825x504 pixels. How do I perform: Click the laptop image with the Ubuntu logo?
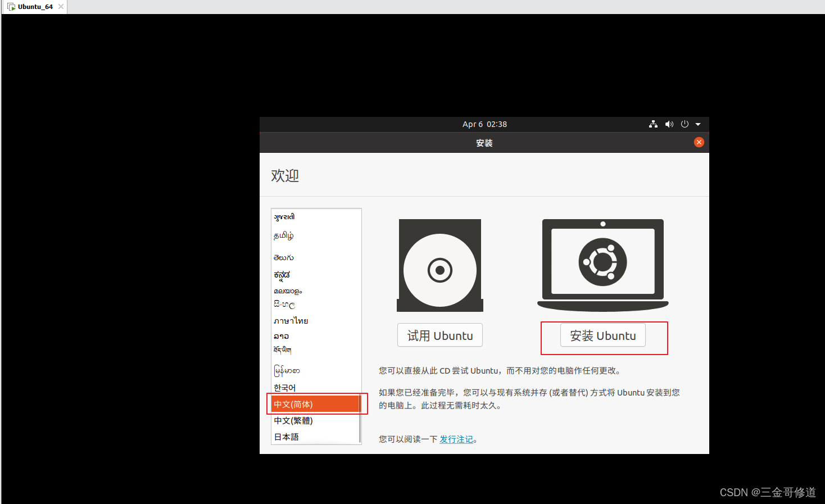603,265
